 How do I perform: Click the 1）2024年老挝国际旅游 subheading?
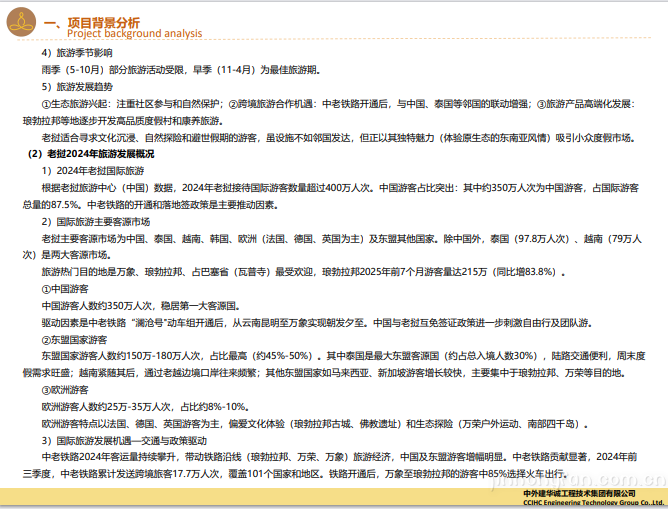tap(94, 171)
